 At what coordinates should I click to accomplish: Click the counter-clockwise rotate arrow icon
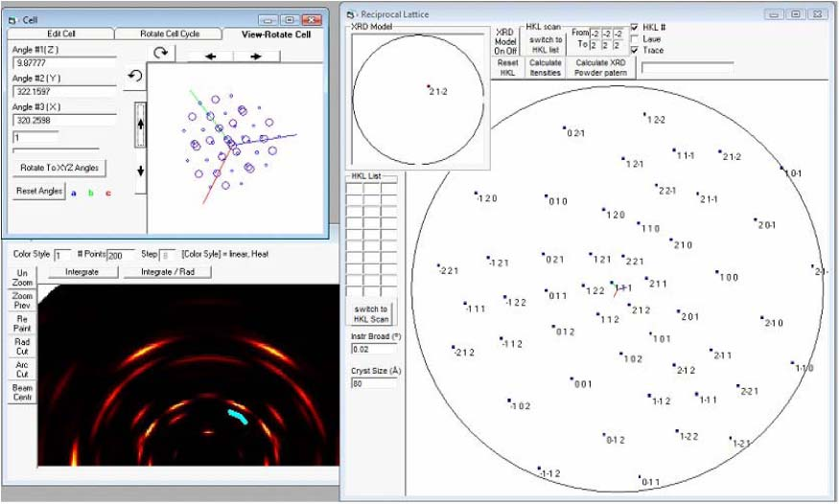(134, 75)
